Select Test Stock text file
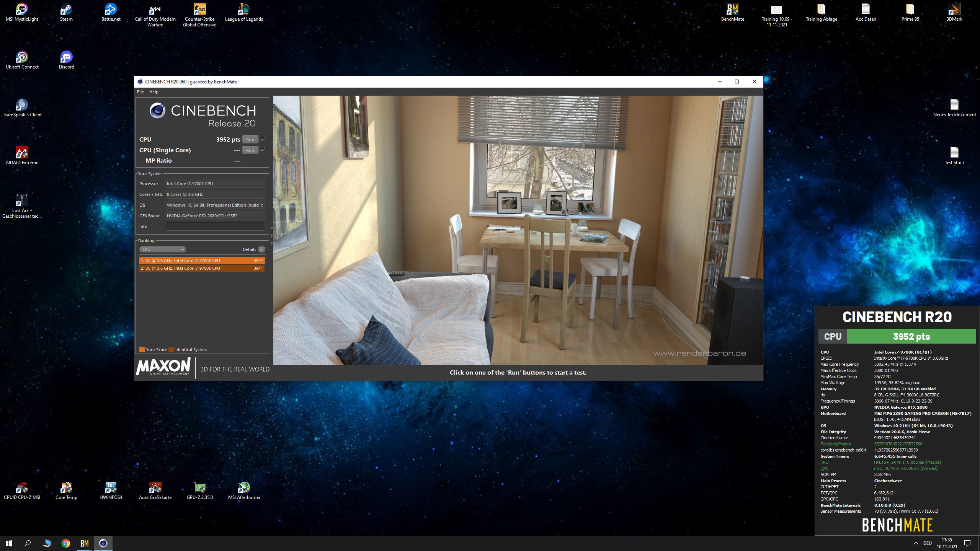 954,156
